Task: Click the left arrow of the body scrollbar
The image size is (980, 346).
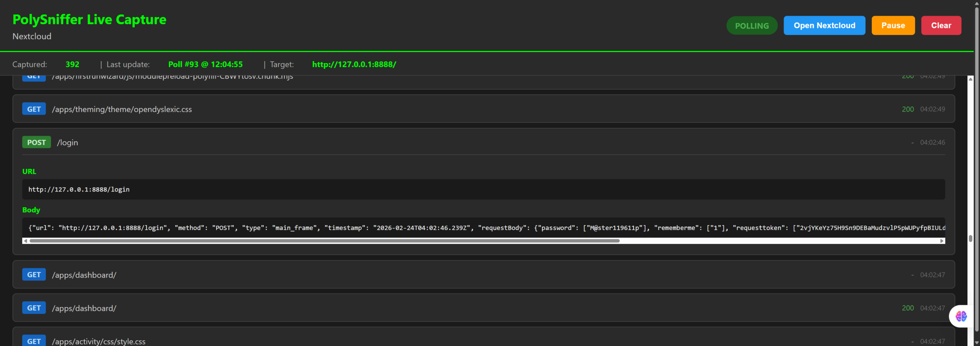Action: tap(26, 241)
